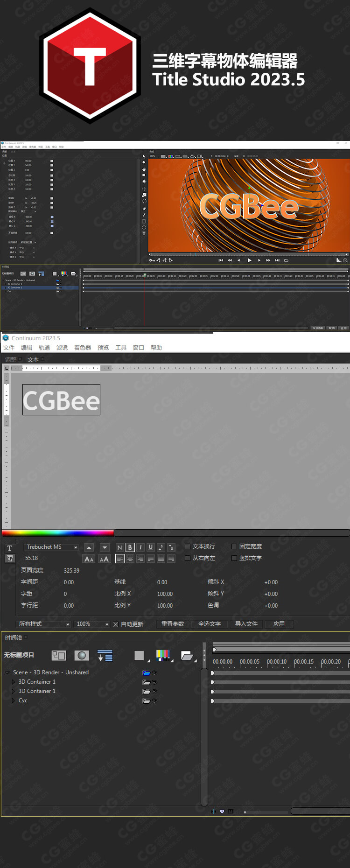Open the 文件 menu
The width and height of the screenshot is (350, 868).
pos(9,348)
